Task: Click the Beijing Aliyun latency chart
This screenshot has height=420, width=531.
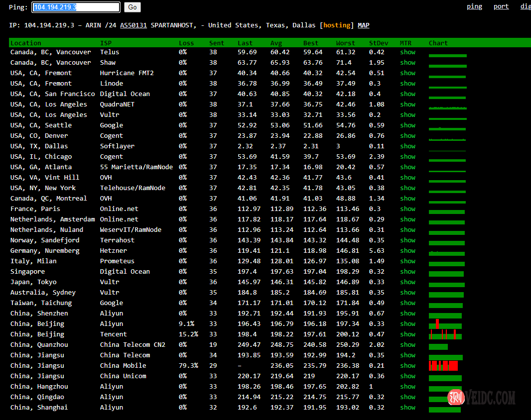Action: [x=445, y=324]
